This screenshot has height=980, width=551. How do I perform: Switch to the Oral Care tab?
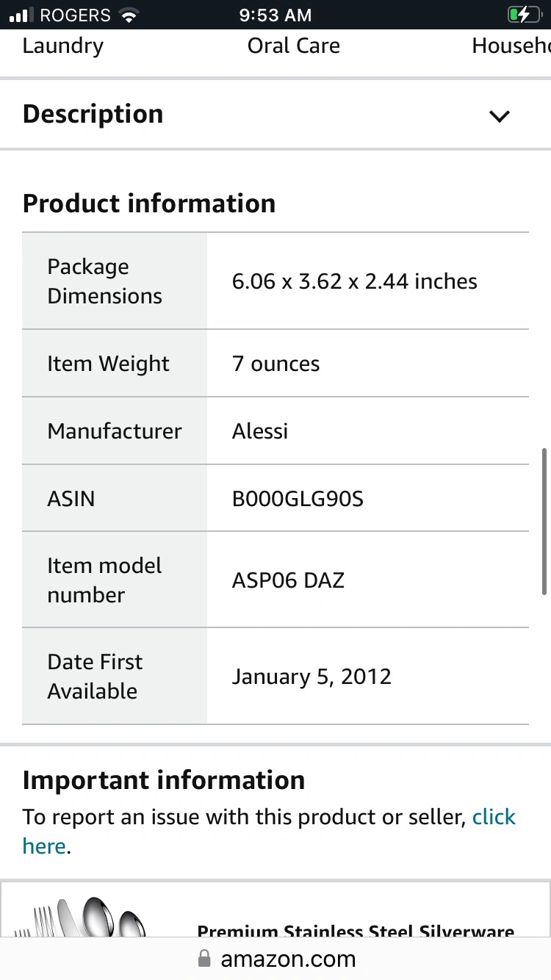coord(293,46)
